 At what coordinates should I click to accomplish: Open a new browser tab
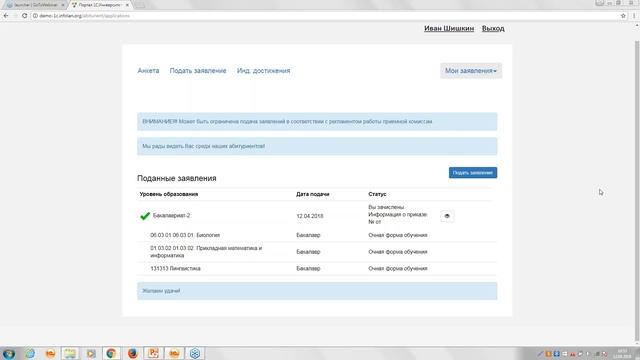[x=140, y=5]
